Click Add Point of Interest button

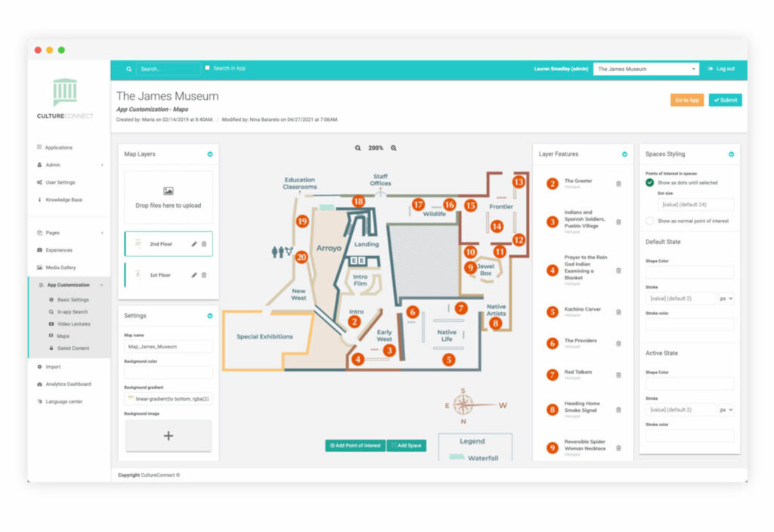[x=355, y=446]
